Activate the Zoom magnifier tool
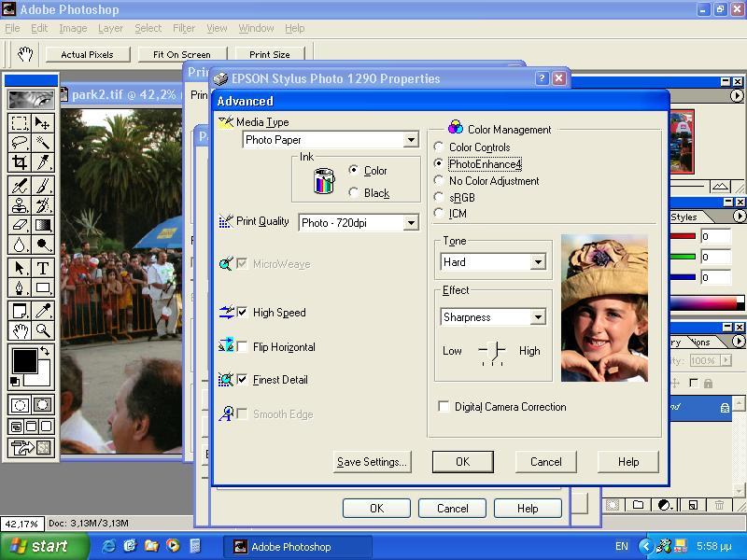 (42, 330)
